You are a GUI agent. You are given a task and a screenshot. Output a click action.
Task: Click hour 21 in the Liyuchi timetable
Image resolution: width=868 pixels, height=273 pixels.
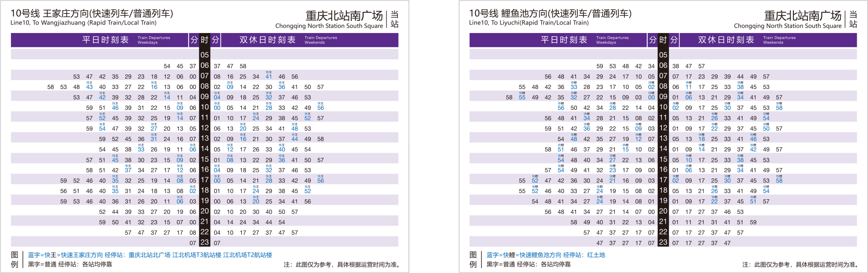click(x=663, y=221)
